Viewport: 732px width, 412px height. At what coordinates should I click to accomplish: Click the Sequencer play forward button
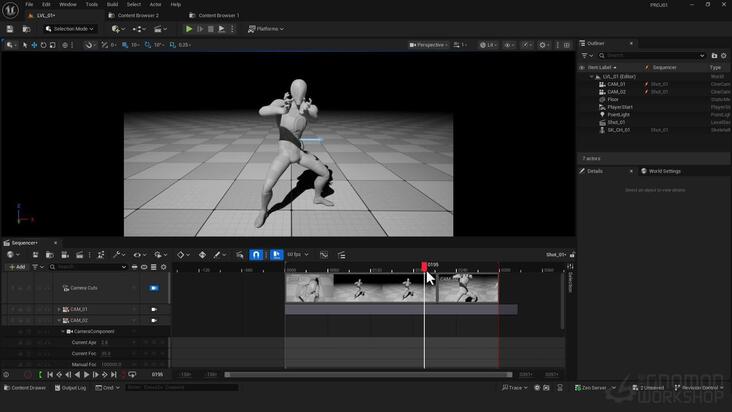point(86,375)
